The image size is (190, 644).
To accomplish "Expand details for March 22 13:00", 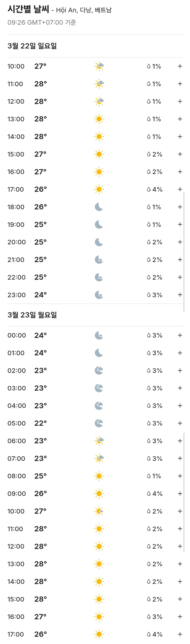I will click(180, 119).
